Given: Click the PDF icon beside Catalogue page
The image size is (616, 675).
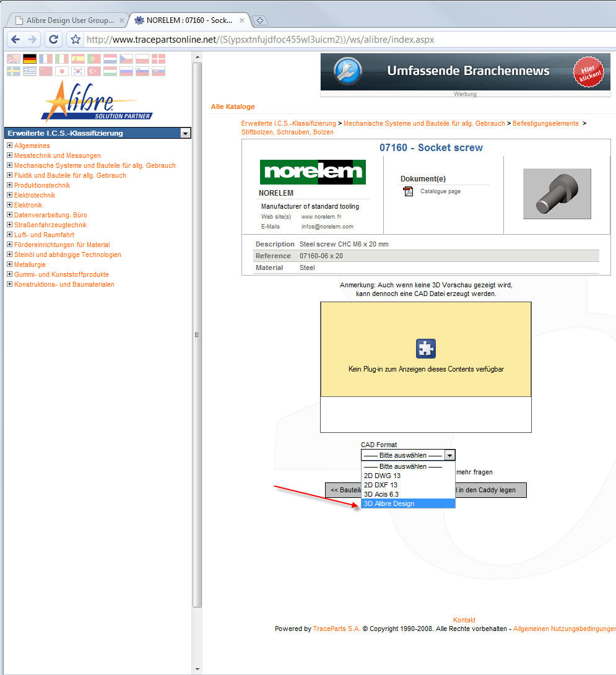Looking at the screenshot, I should tap(407, 191).
